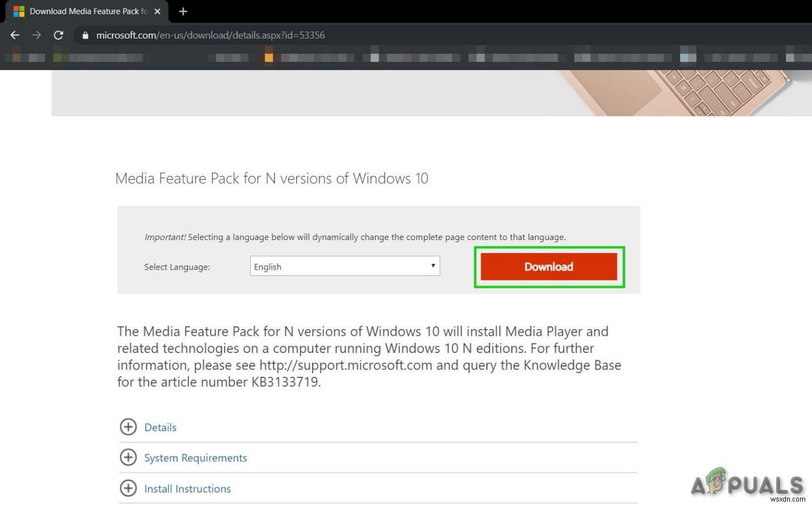The image size is (812, 505).
Task: Expand the System Requirements section
Action: [x=196, y=457]
